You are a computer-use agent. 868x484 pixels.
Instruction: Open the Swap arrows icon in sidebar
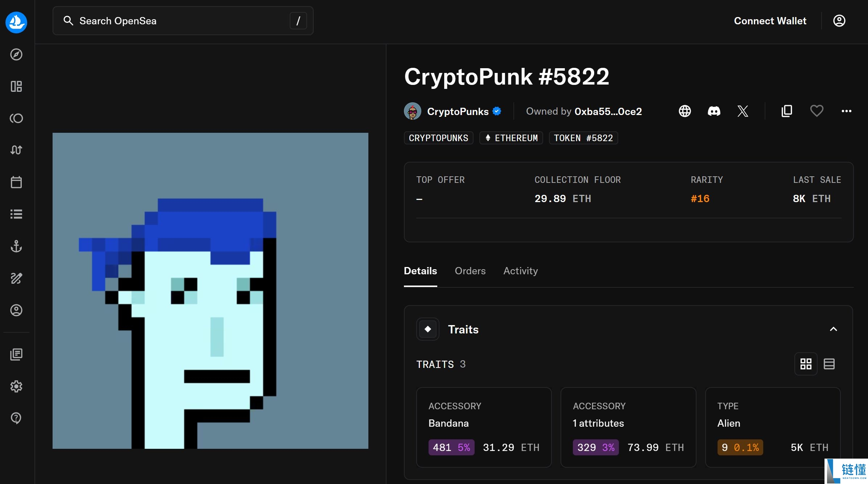click(x=16, y=150)
